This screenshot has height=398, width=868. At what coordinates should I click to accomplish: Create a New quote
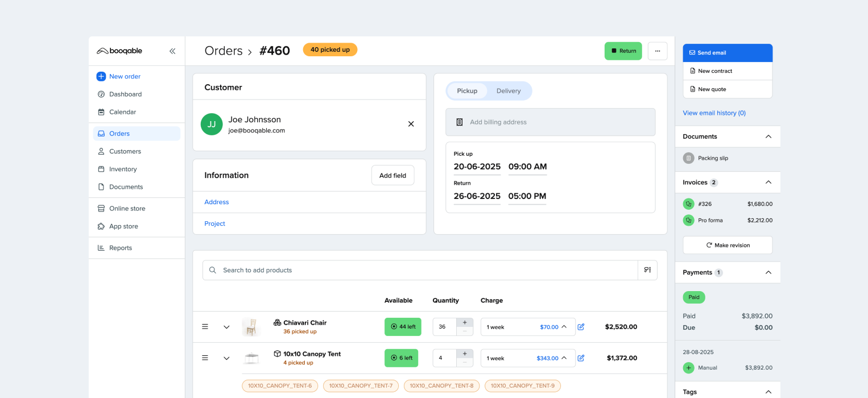click(728, 89)
